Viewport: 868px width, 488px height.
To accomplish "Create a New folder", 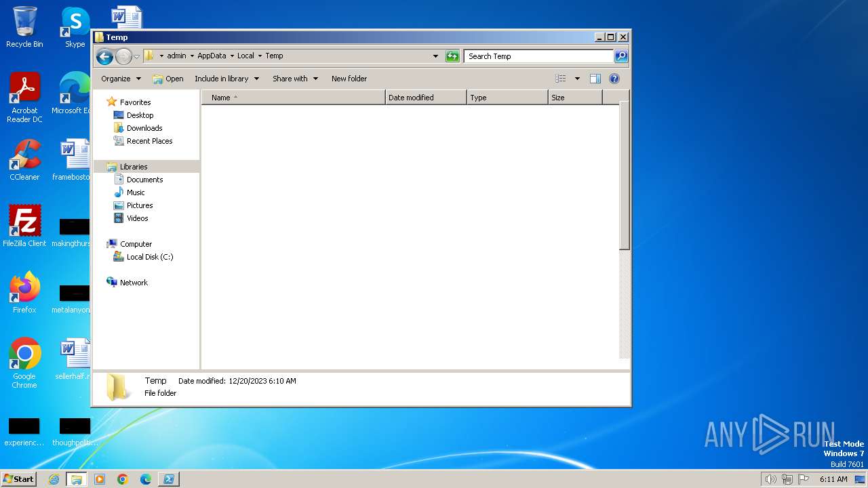I will tap(349, 79).
